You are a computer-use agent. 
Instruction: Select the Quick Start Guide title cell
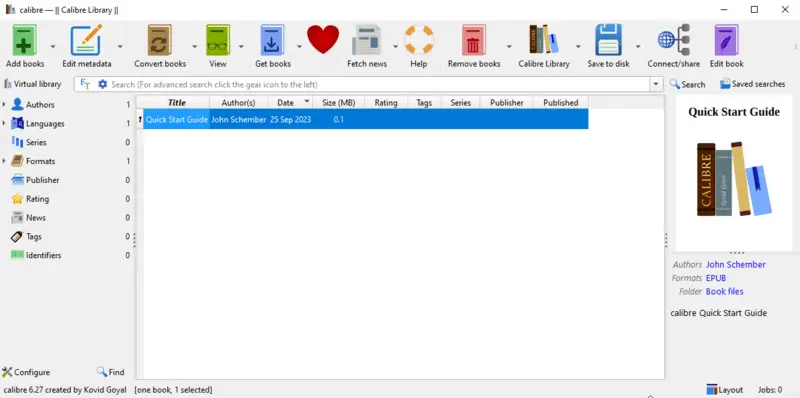click(x=177, y=119)
